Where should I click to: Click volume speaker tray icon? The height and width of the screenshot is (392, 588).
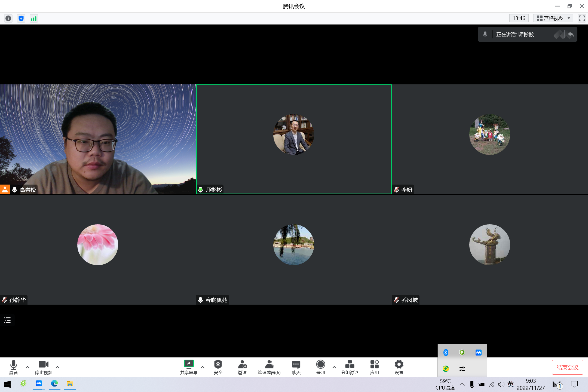pos(501,384)
